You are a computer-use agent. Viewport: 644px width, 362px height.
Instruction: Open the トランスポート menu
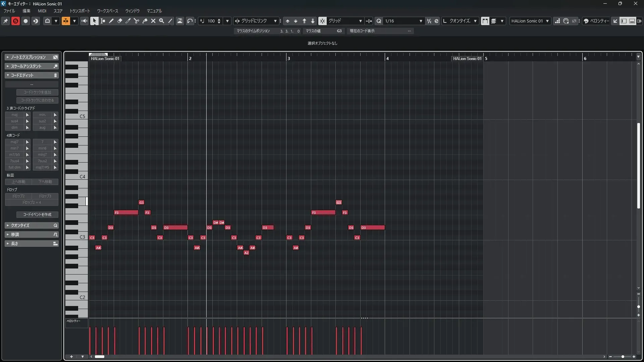[x=79, y=11]
